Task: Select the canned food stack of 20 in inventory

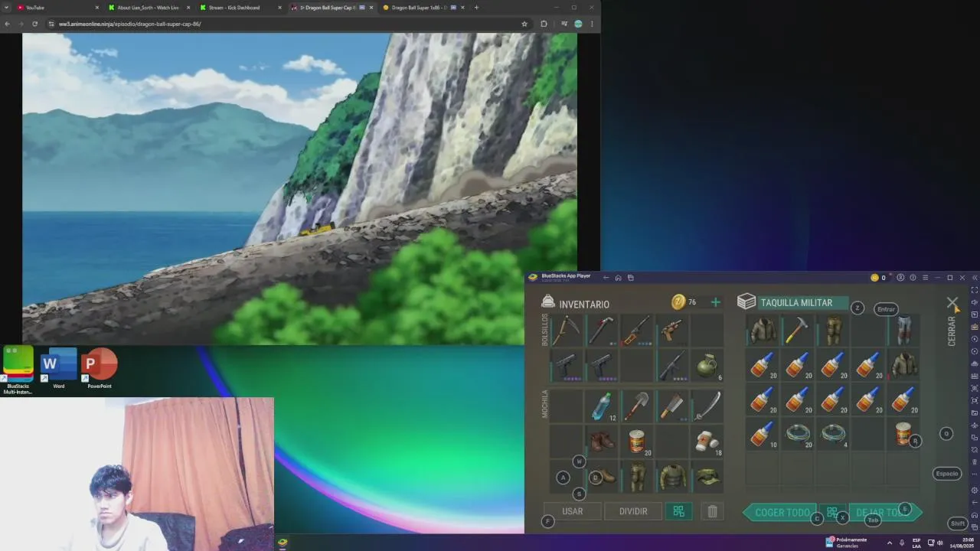Action: tap(637, 441)
